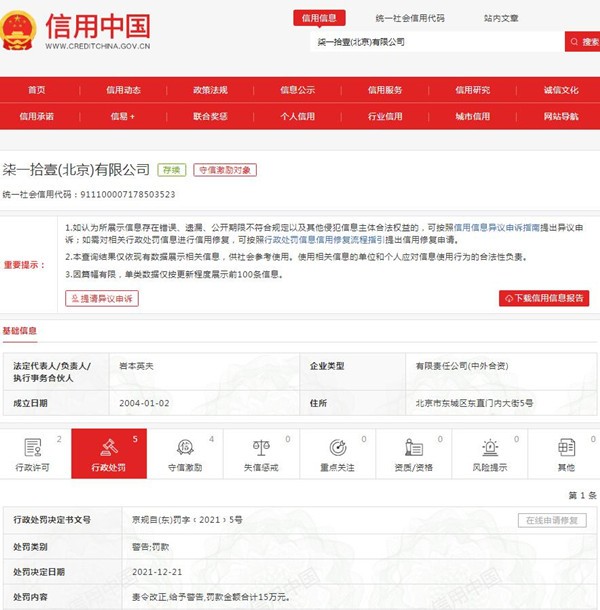The height and width of the screenshot is (610, 600).
Task: Switch to the 站内文章 search tab
Action: click(501, 18)
